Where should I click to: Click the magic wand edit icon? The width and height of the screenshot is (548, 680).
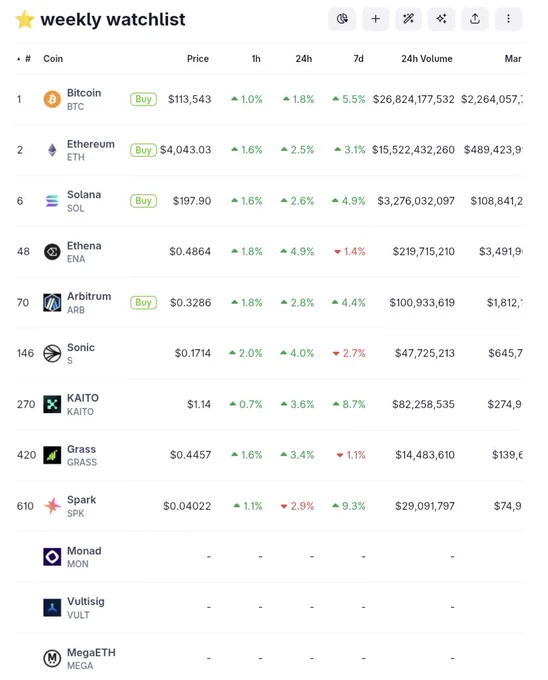(x=408, y=19)
